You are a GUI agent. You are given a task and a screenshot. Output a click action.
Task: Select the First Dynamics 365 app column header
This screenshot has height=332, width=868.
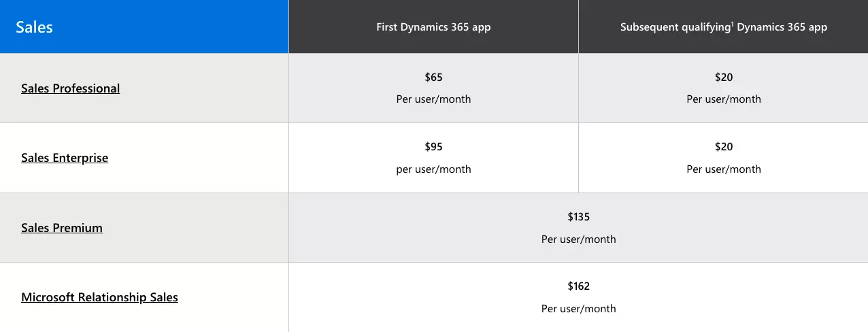point(433,27)
